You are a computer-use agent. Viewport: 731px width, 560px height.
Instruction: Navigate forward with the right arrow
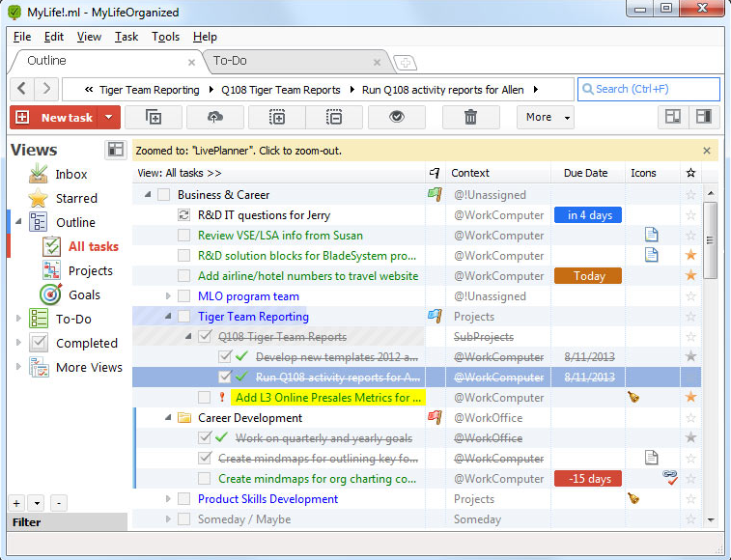(x=46, y=88)
